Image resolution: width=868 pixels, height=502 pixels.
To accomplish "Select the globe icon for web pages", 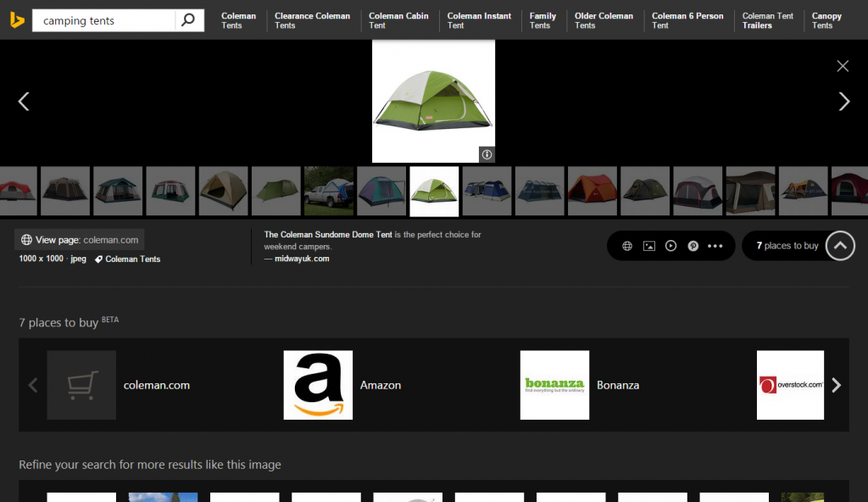I will tap(627, 245).
